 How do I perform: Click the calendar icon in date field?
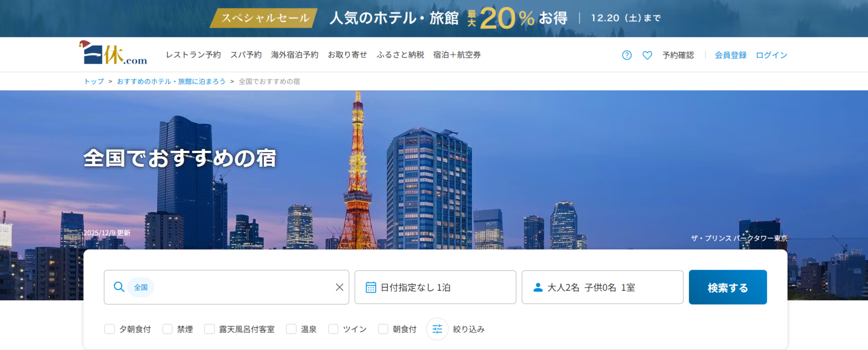[x=371, y=287]
